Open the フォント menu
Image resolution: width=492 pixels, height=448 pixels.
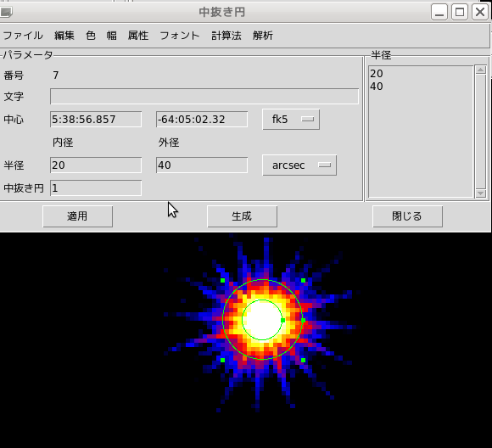180,36
